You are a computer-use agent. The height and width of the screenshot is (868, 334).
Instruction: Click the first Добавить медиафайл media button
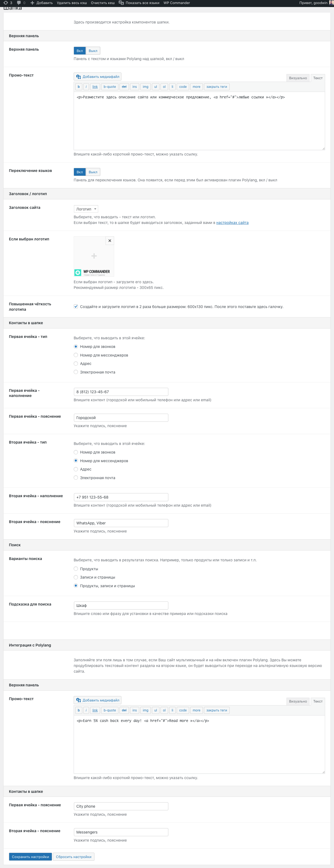[x=97, y=77]
